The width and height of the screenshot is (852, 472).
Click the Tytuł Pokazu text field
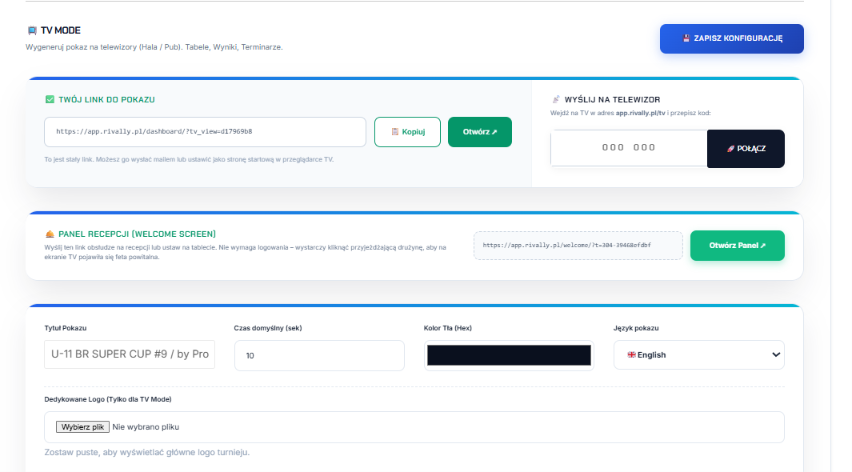[129, 355]
